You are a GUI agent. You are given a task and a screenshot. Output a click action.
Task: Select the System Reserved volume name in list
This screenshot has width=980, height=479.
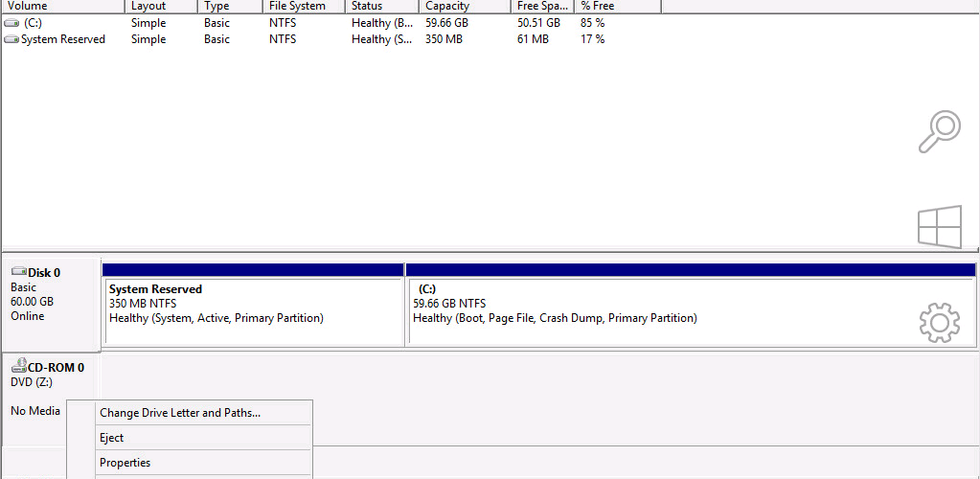[x=62, y=39]
